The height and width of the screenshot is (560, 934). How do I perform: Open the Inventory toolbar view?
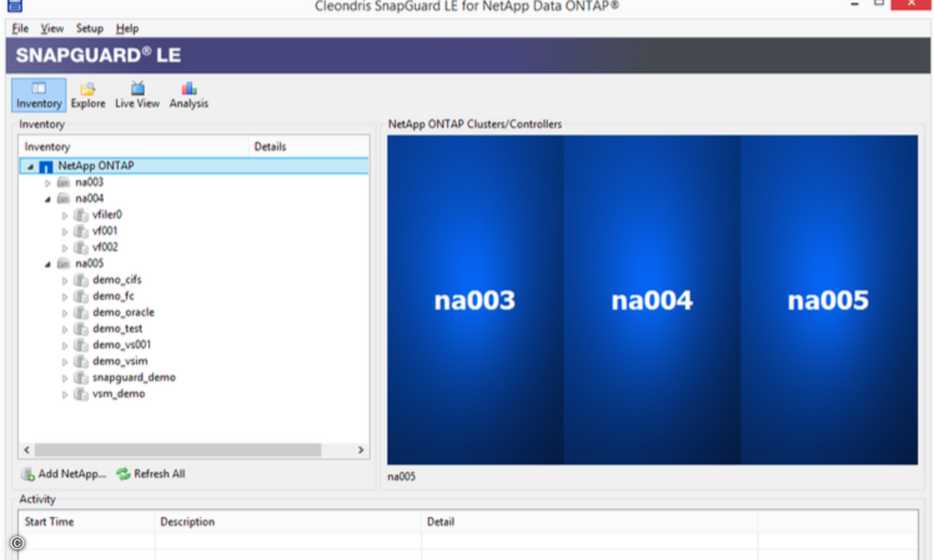[x=38, y=95]
